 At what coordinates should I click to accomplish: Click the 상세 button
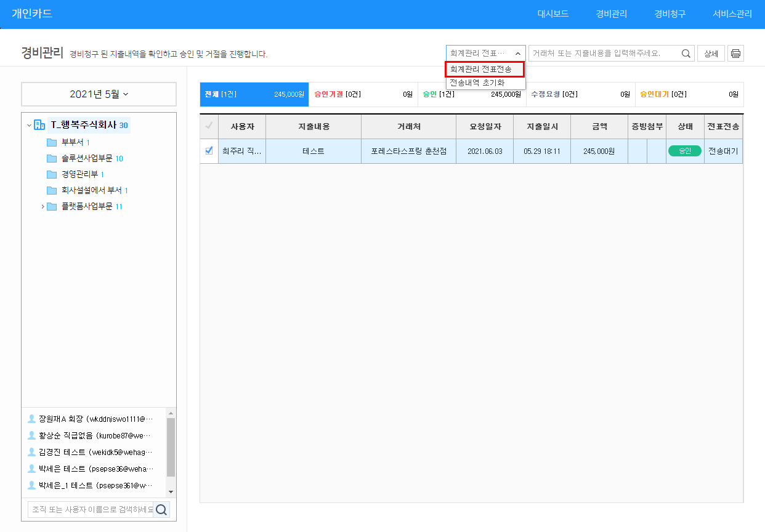click(711, 54)
